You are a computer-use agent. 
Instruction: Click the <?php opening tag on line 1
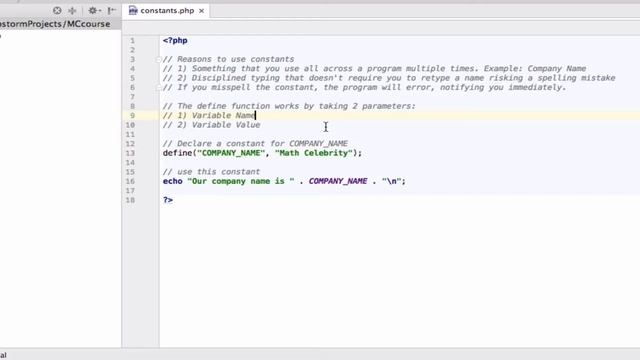point(175,40)
